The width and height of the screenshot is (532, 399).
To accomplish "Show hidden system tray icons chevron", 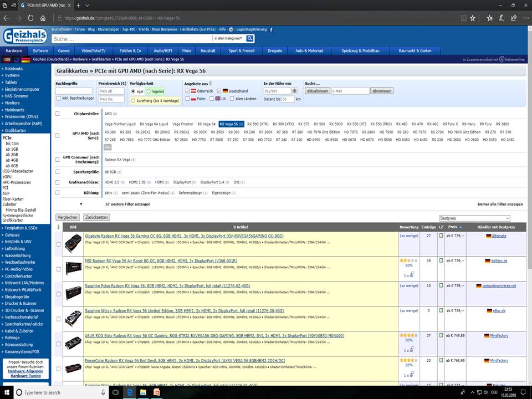I will 472,392.
